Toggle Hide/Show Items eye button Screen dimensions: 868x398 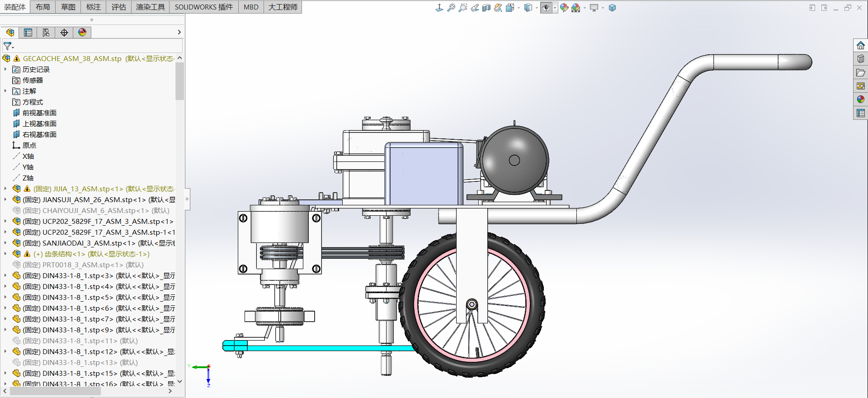pyautogui.click(x=546, y=8)
